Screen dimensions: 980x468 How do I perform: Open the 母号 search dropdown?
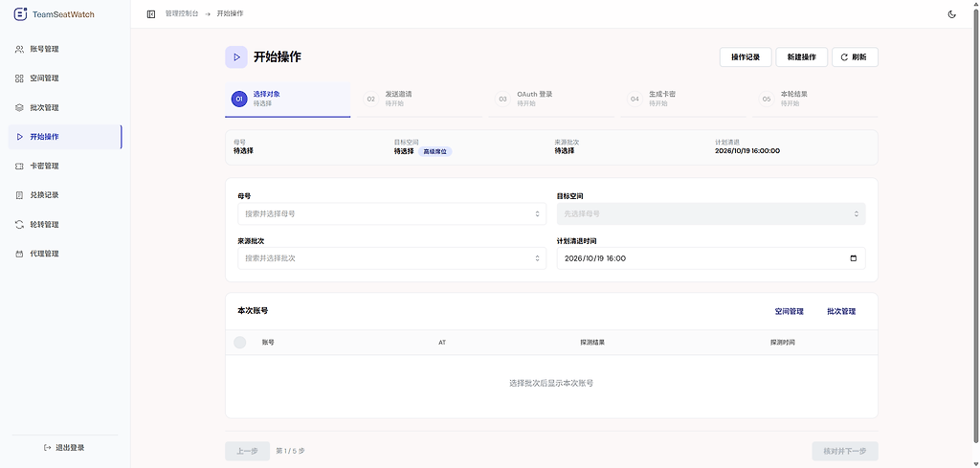391,213
